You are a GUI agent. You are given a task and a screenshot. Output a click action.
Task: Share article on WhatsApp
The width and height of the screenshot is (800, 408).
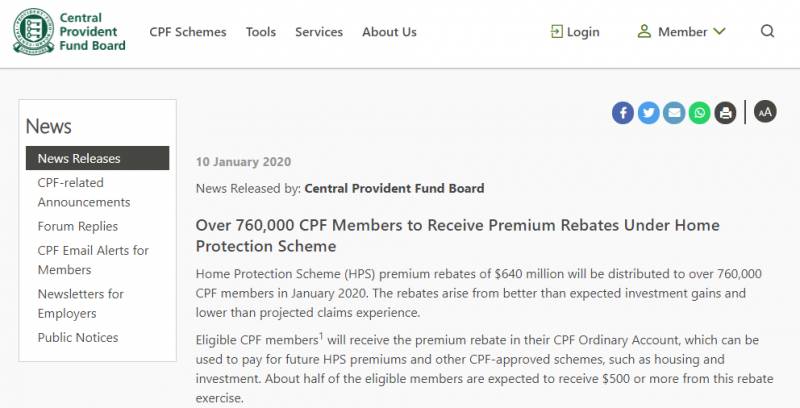click(x=700, y=112)
